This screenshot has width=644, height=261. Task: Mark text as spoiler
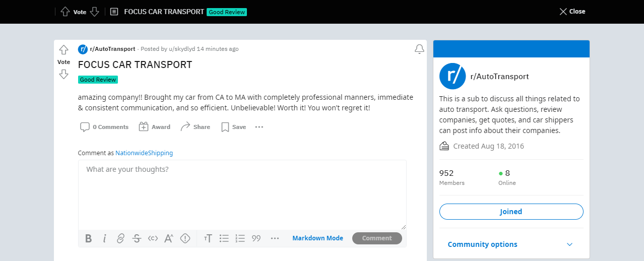185,238
